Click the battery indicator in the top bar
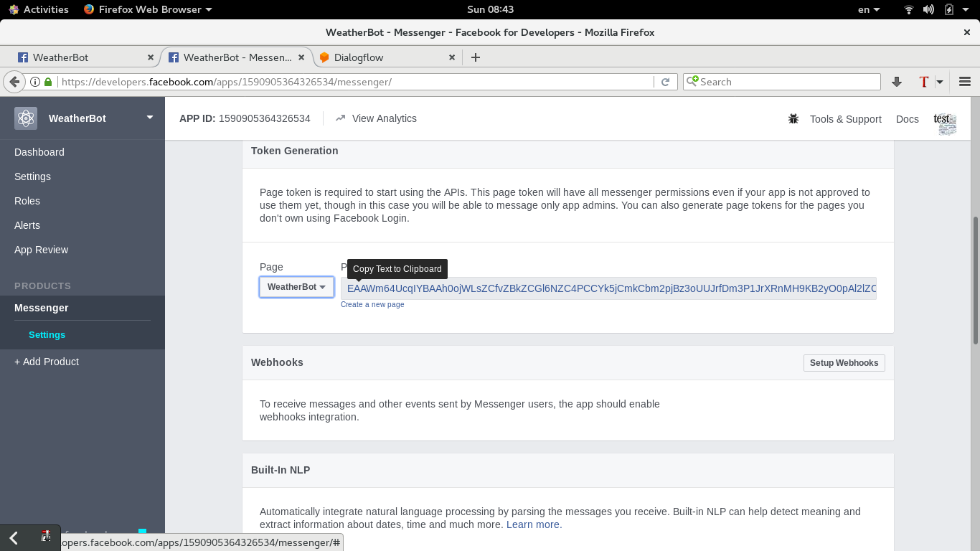This screenshot has height=551, width=980. [949, 9]
